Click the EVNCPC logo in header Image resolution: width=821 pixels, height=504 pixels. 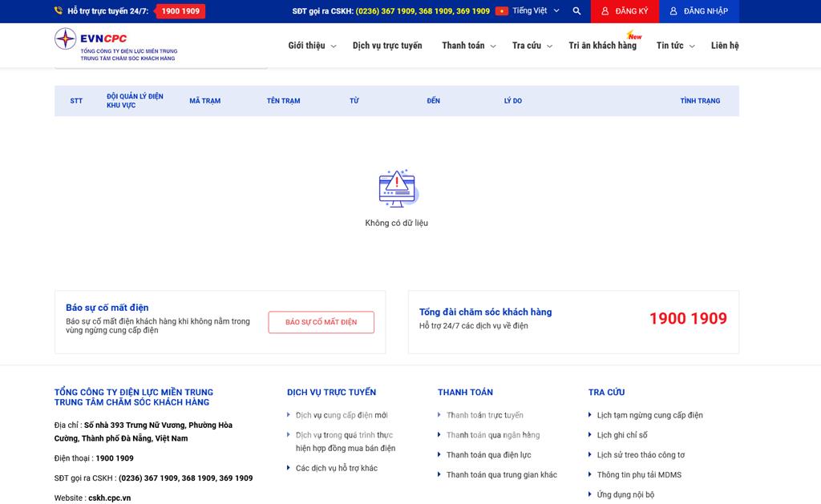115,45
